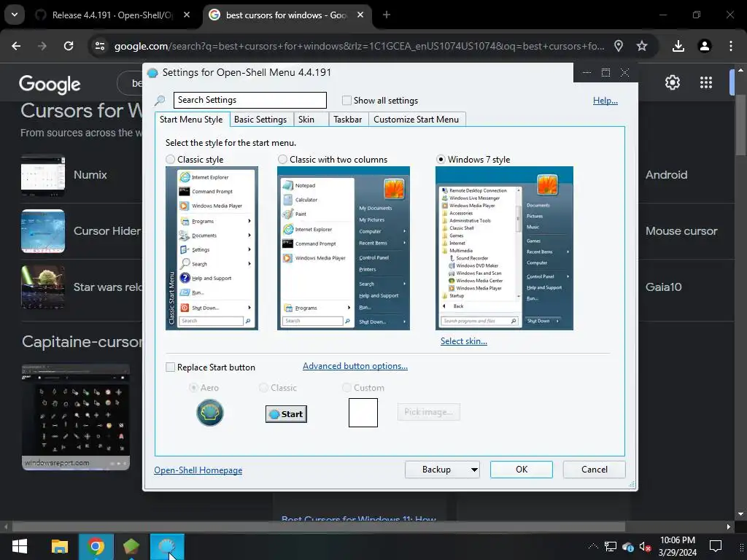Viewport: 747px width, 560px height.
Task: Switch to Basic Settings tab
Action: pyautogui.click(x=260, y=120)
